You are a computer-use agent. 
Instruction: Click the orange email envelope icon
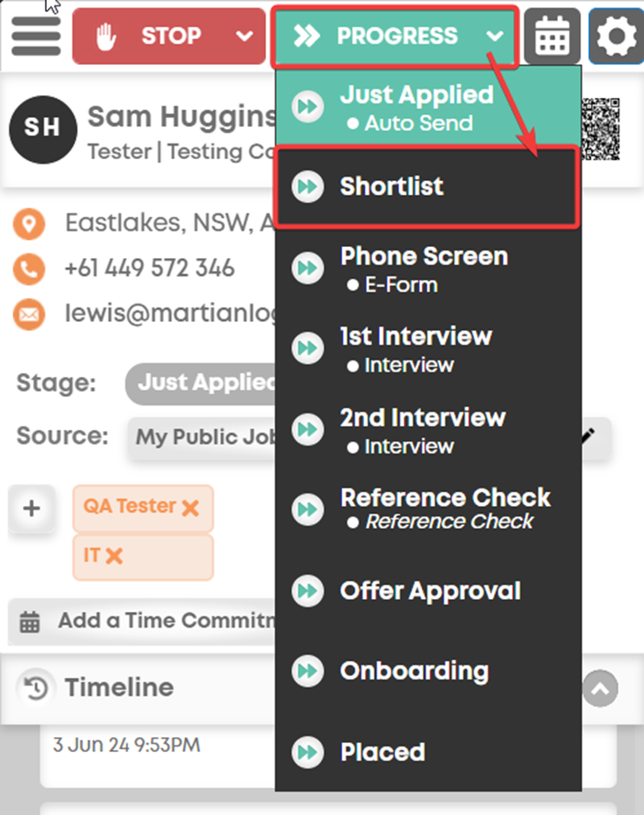[29, 315]
